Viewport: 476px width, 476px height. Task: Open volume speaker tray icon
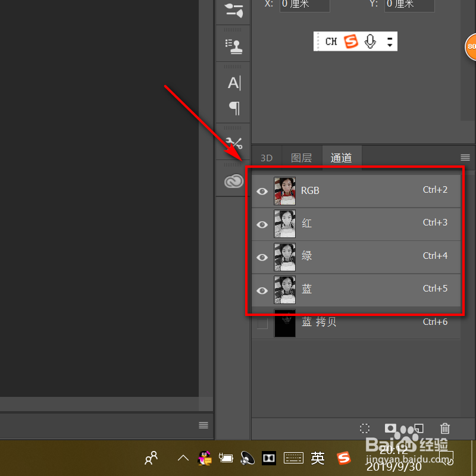coord(248,458)
